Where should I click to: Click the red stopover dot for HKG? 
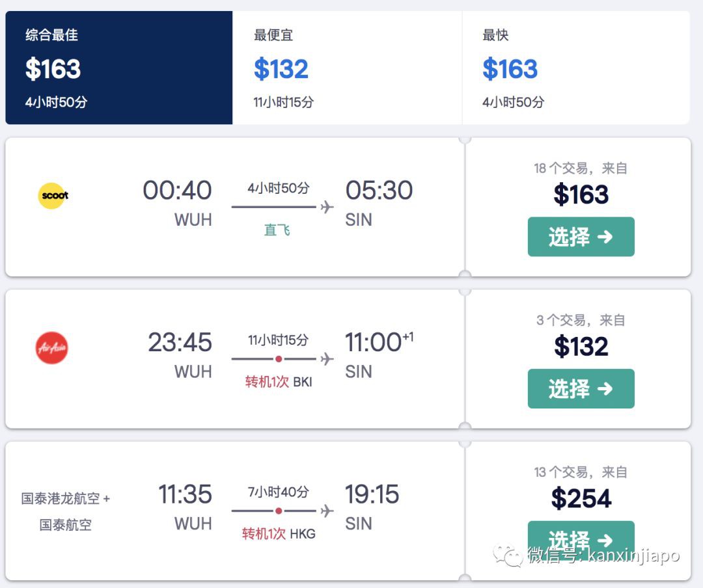[279, 511]
